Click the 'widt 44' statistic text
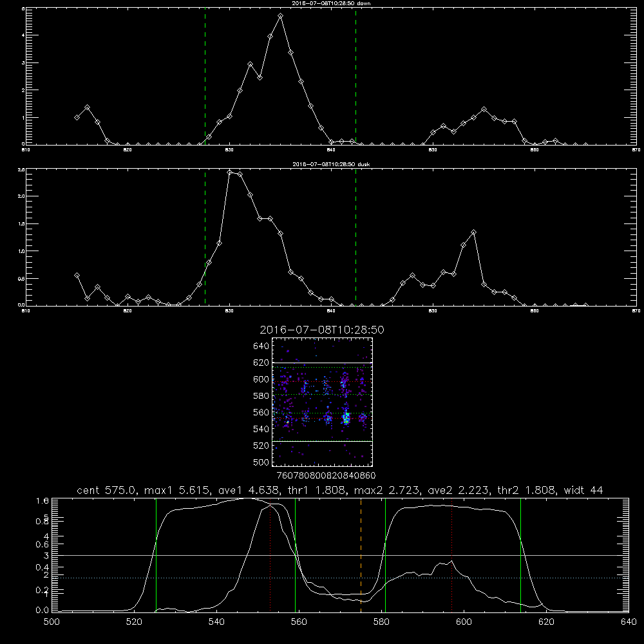Screen dimensions: 644x644 [583, 490]
